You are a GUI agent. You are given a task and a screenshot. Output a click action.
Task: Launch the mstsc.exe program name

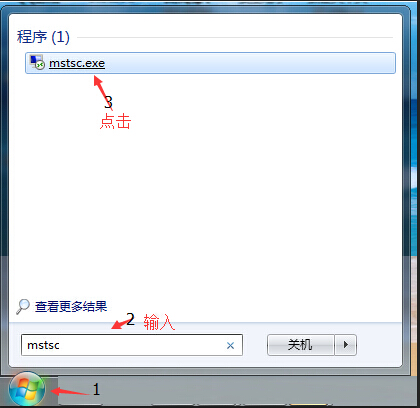coord(77,63)
